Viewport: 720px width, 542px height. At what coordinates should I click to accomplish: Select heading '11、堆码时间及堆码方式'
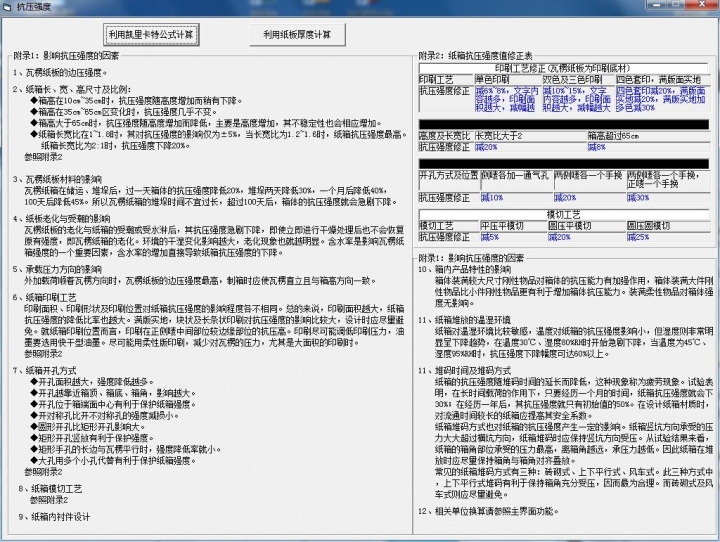[464, 370]
